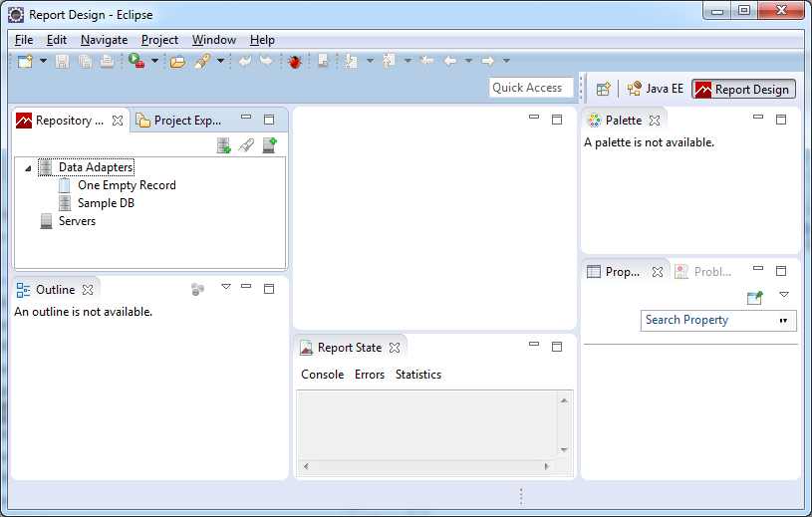Viewport: 812px width, 517px height.
Task: Click the rocket icon in Repository toolbar
Action: point(246,145)
